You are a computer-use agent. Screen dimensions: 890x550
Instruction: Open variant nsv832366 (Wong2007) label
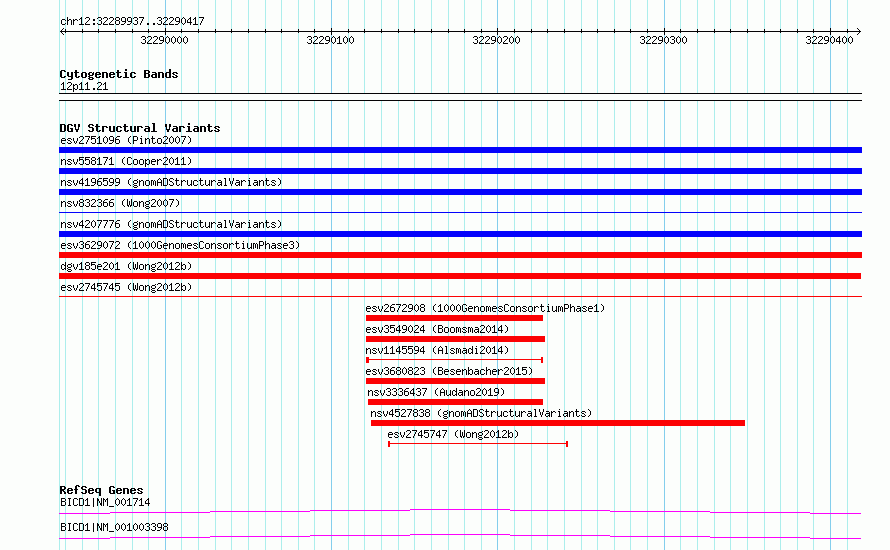coord(120,203)
